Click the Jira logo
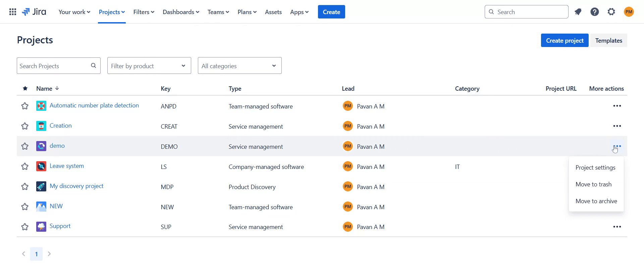The height and width of the screenshot is (270, 644). 34,12
